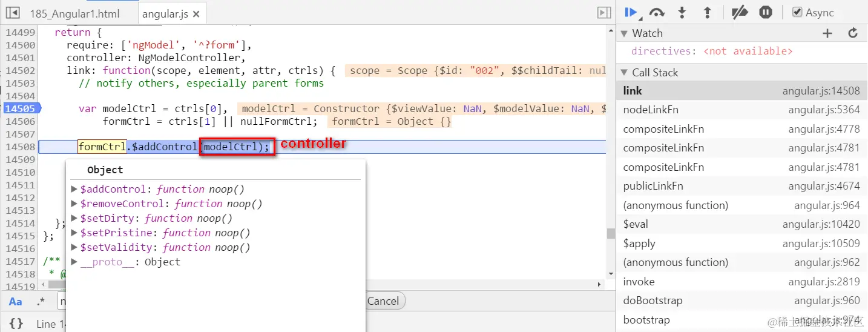Image resolution: width=868 pixels, height=332 pixels.
Task: Select invoke call stack frame
Action: [741, 282]
